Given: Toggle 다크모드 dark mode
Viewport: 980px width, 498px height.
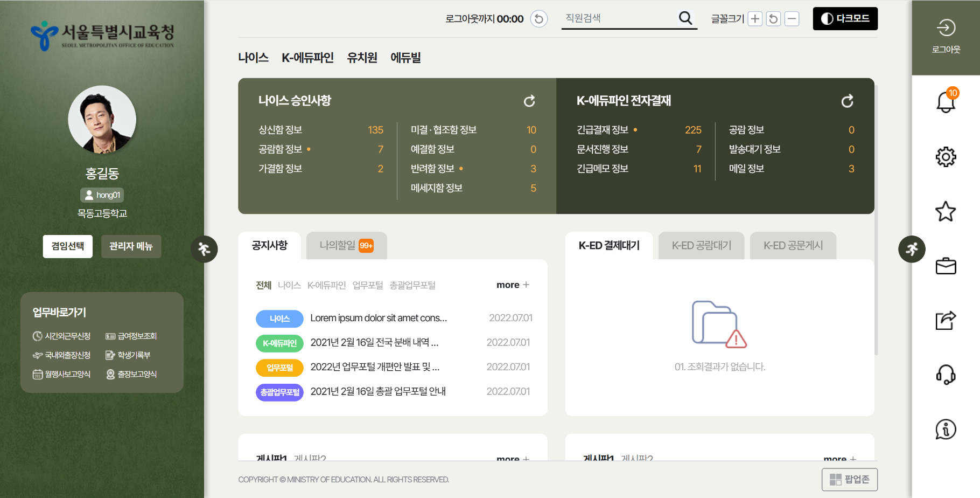Looking at the screenshot, I should point(845,19).
